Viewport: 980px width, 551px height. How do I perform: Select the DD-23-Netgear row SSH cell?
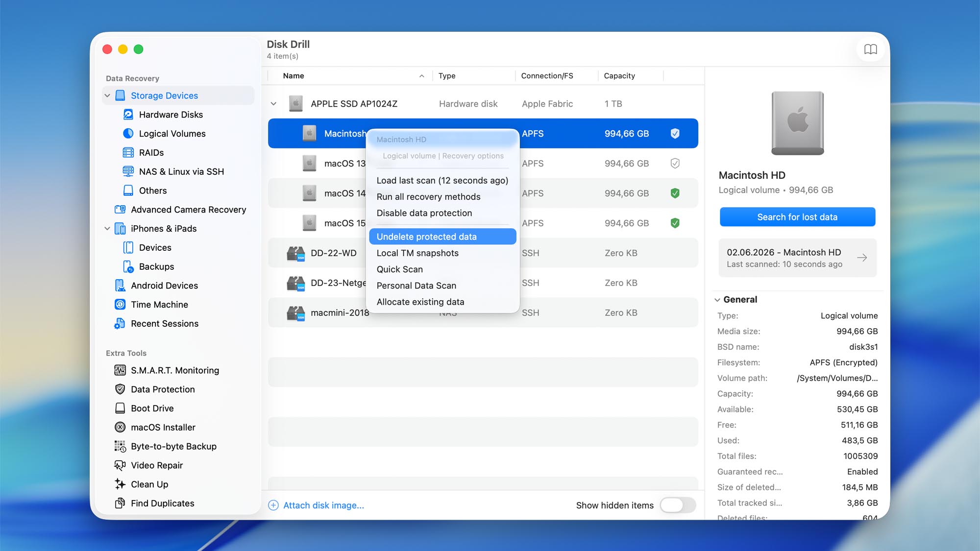530,283
